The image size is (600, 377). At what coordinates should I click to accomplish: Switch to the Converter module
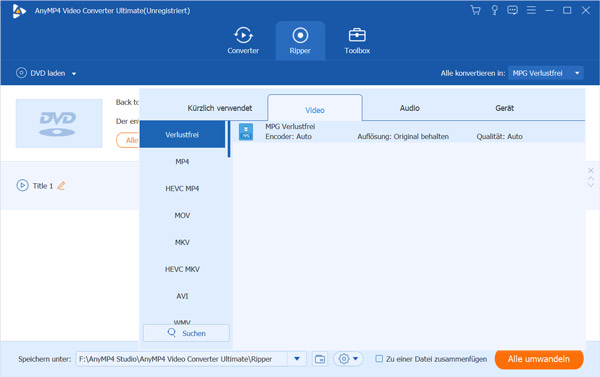tap(243, 41)
